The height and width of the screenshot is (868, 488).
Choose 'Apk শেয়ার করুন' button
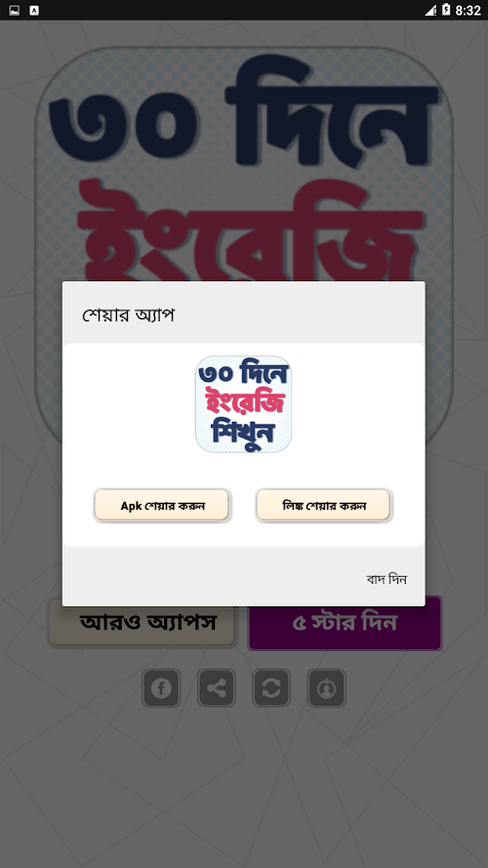tap(162, 505)
